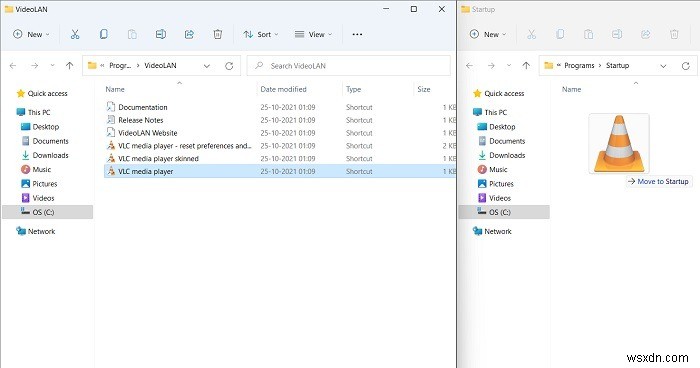The width and height of the screenshot is (700, 368).
Task: Select Progr... breadcrumb in VideoLAN address bar
Action: click(x=121, y=66)
